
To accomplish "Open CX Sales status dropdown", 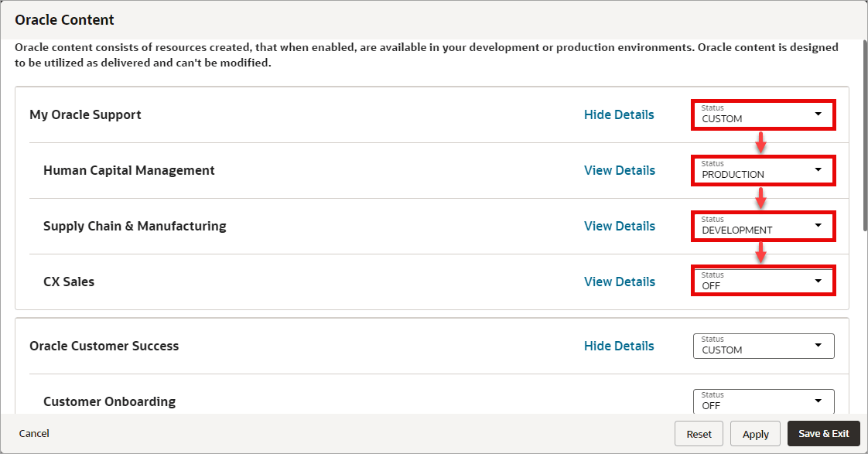I will click(x=764, y=282).
